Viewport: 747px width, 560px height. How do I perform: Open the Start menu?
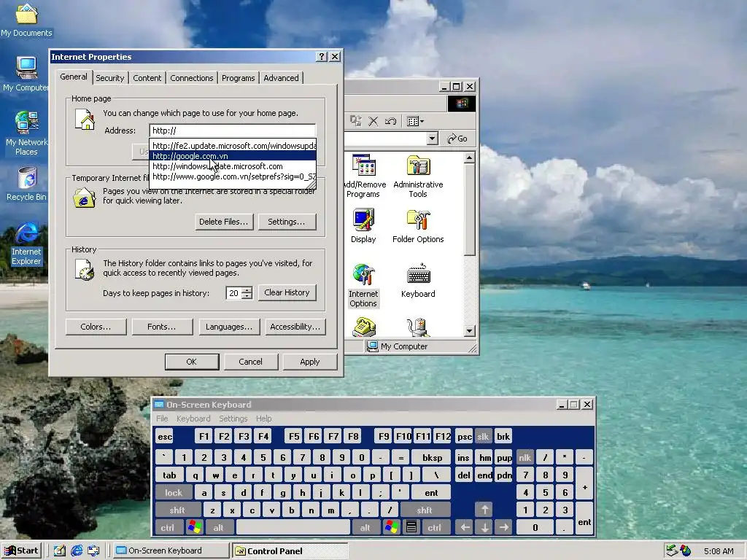tap(22, 551)
